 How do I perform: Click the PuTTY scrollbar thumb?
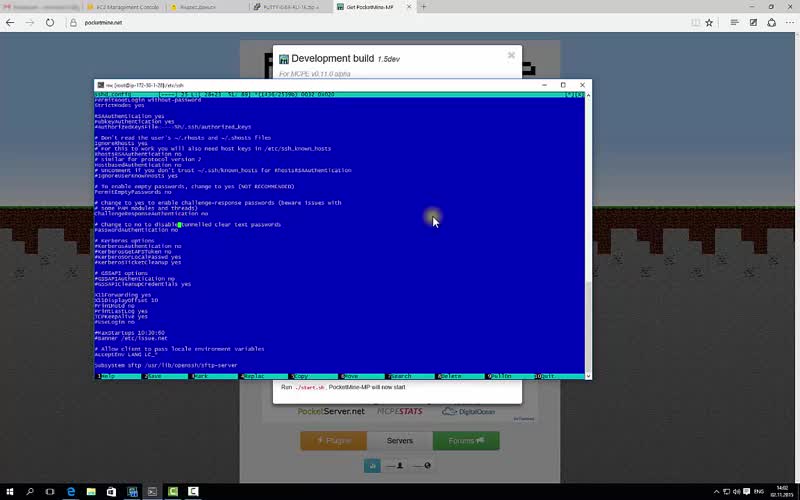588,327
